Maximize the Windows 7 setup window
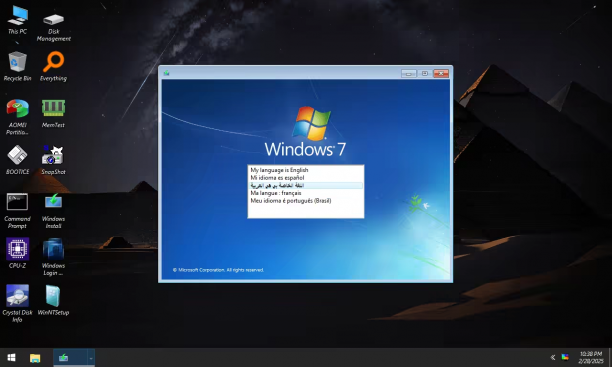The image size is (612, 367). tap(425, 73)
